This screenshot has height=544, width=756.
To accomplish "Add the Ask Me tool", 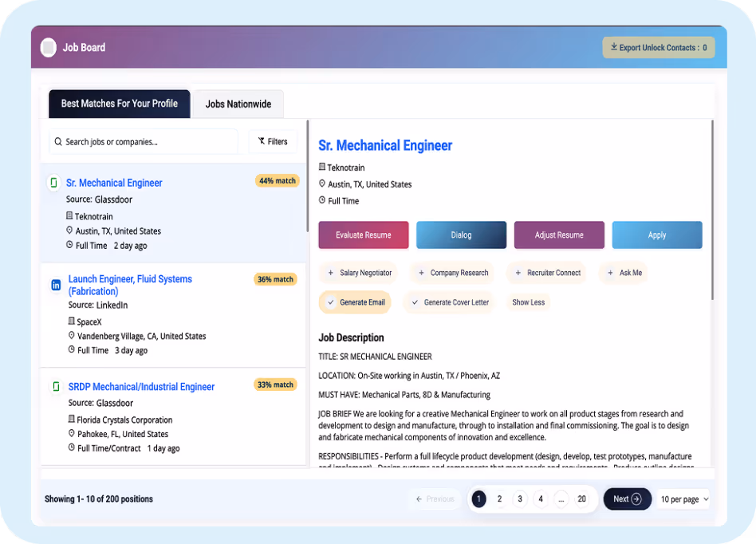I will click(x=624, y=273).
